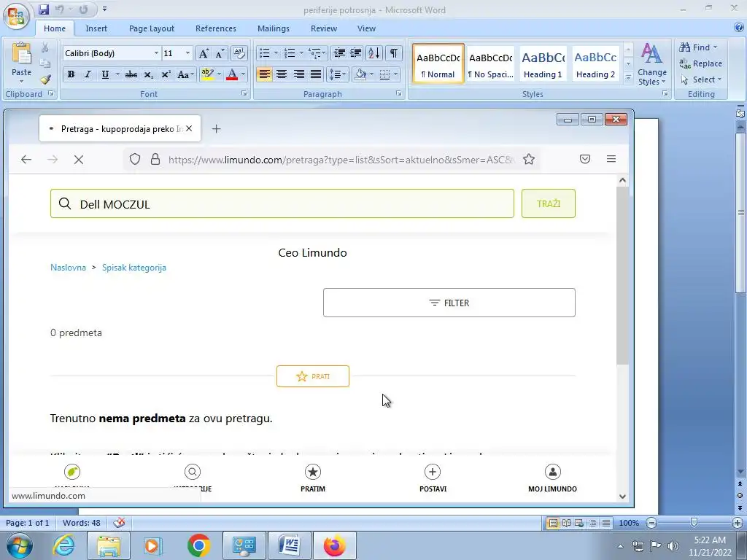
Task: Open the borders dropdown
Action: (396, 74)
